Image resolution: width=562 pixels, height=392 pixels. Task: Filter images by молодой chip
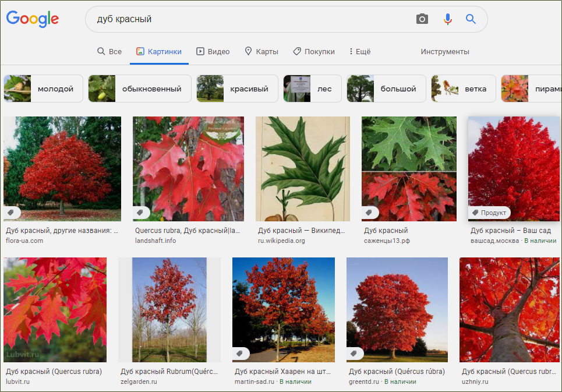click(x=41, y=89)
